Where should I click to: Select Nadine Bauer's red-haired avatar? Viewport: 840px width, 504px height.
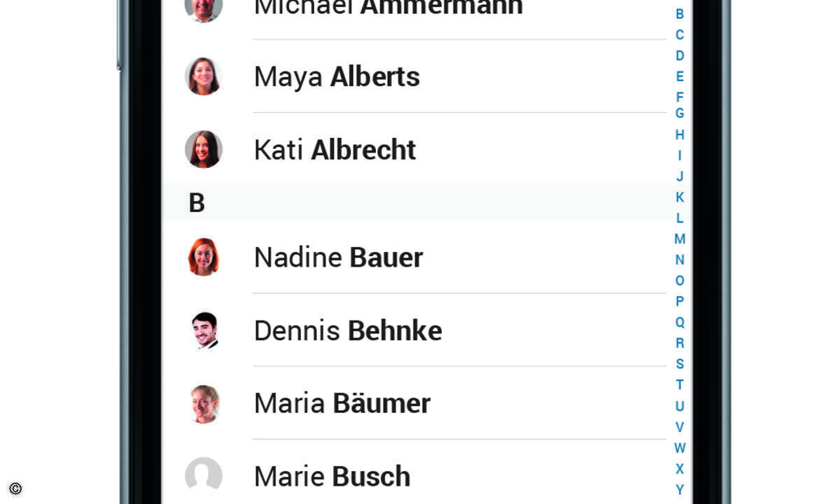coord(204,257)
